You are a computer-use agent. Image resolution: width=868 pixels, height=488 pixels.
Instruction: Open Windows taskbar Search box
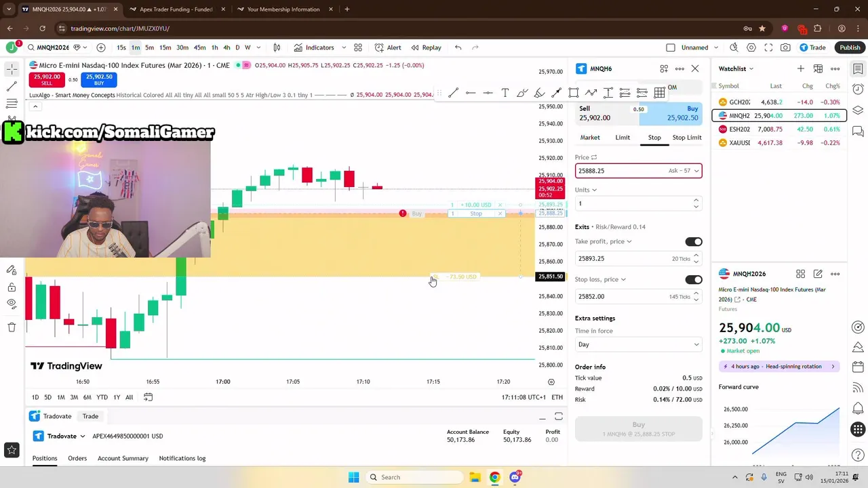pyautogui.click(x=415, y=477)
